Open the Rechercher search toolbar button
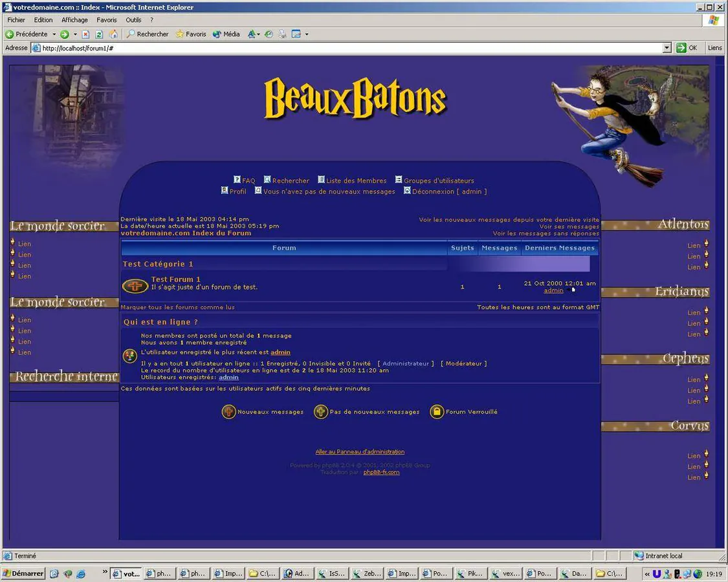The height and width of the screenshot is (582, 728). [x=148, y=34]
